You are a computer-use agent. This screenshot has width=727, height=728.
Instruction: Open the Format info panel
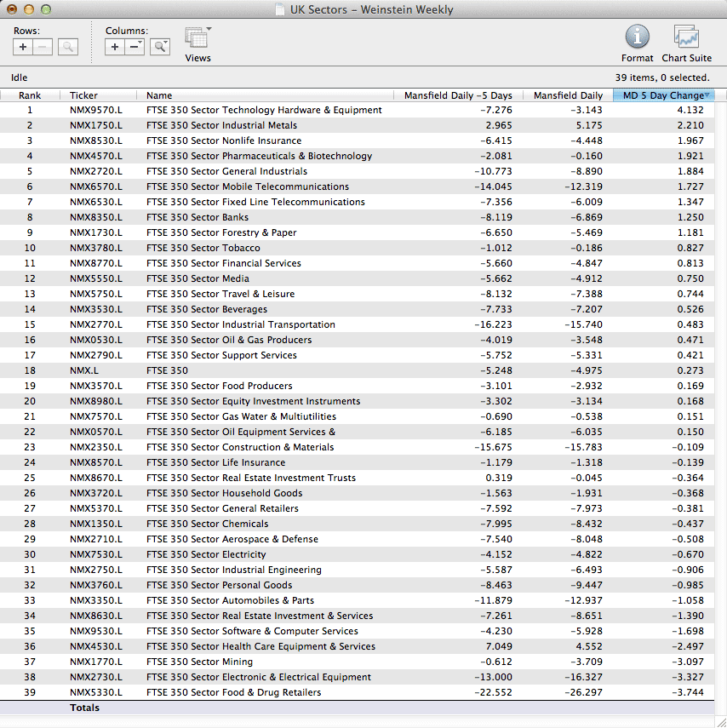637,37
